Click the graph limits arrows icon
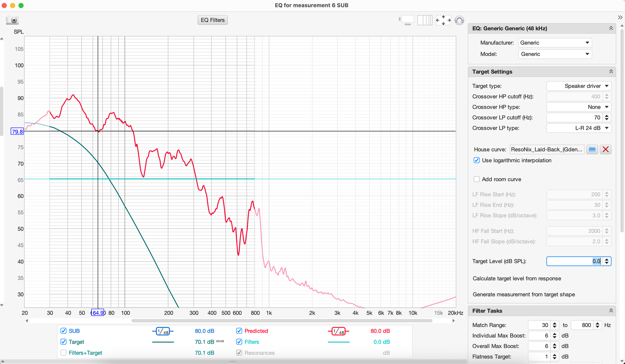 [443, 20]
